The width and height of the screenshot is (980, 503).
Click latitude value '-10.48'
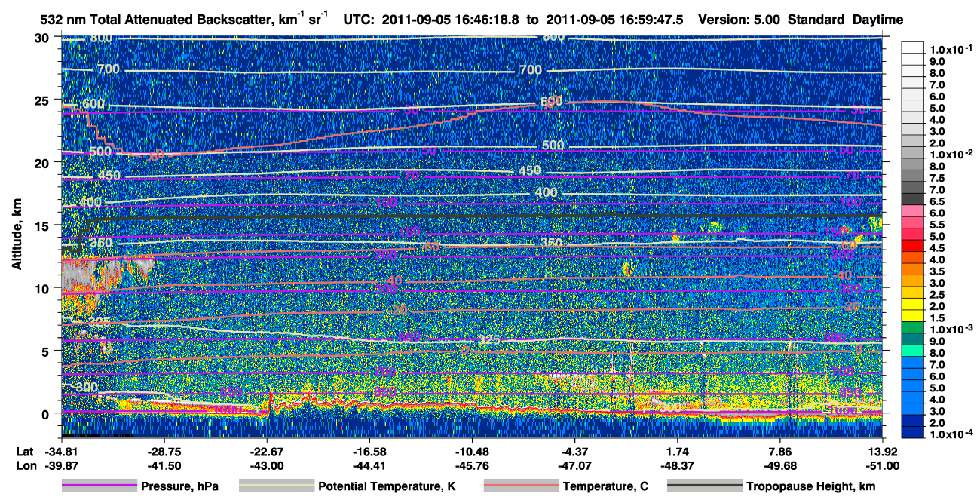(472, 450)
